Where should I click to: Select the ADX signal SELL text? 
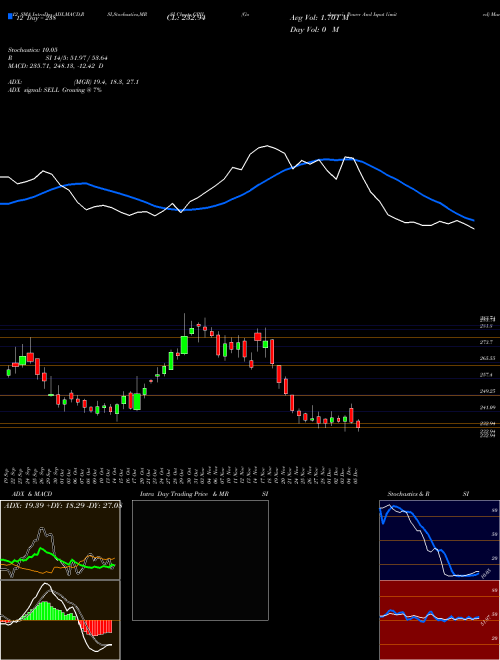55,90
